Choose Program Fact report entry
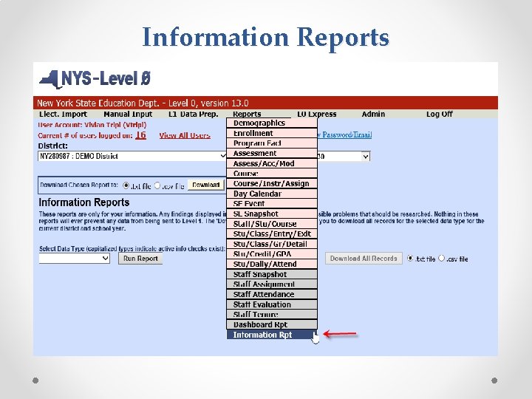Viewport: 532px width, 399px height. click(x=272, y=143)
